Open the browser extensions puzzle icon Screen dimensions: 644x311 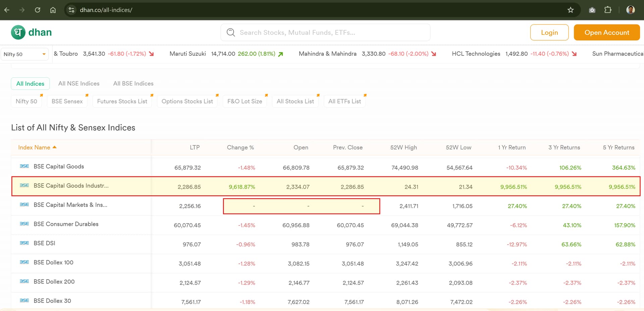(x=608, y=10)
